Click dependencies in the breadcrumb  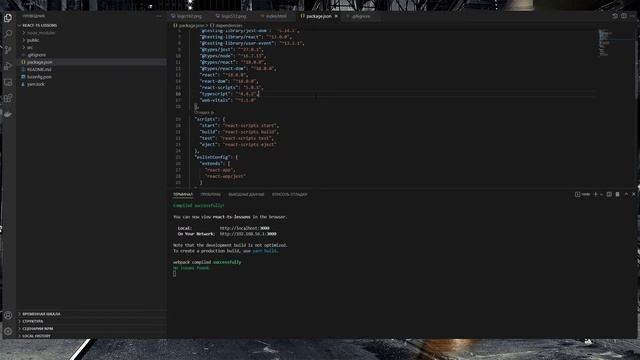tap(229, 25)
